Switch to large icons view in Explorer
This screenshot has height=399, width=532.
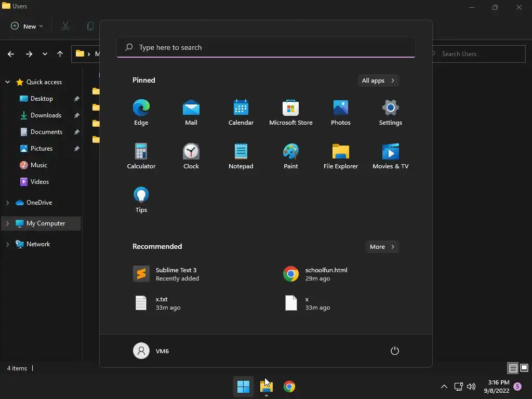(x=524, y=368)
